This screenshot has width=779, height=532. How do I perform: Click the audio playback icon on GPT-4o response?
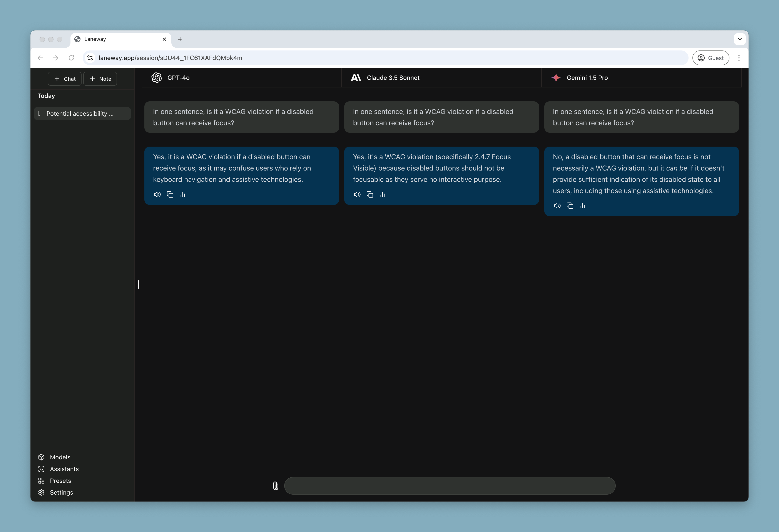[x=157, y=194]
